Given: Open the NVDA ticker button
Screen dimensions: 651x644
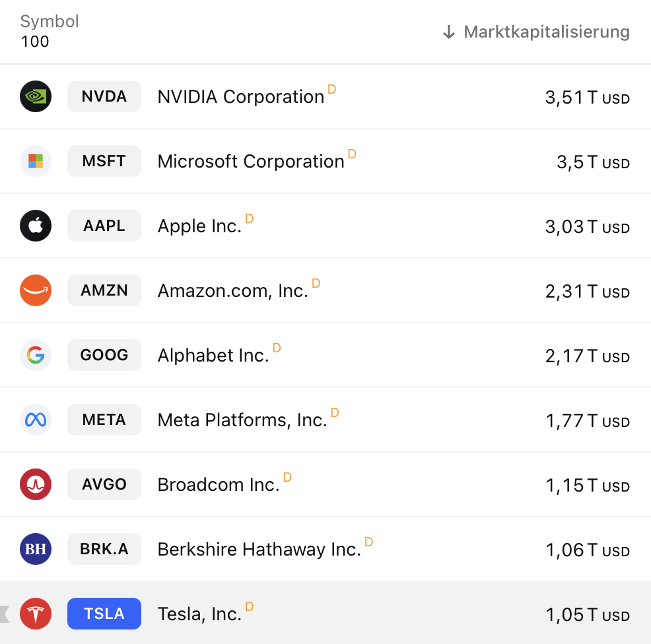Looking at the screenshot, I should 104,96.
